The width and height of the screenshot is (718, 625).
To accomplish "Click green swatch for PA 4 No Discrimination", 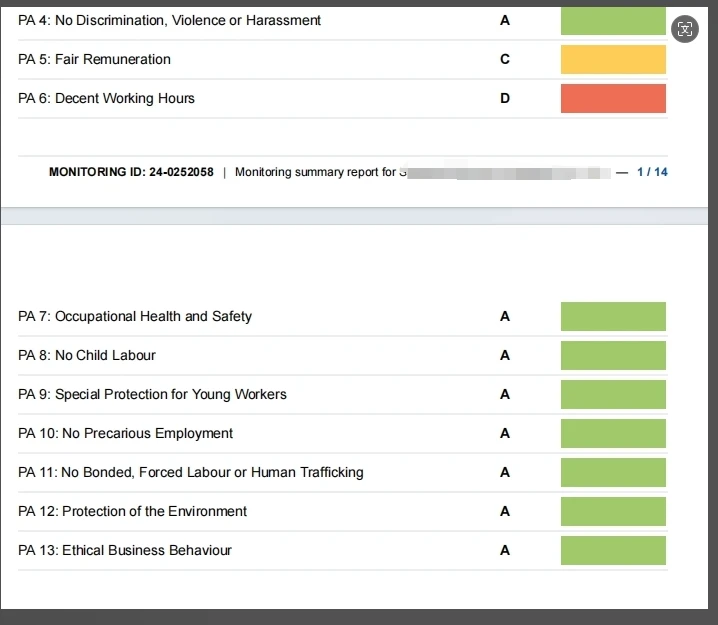I will (x=613, y=21).
